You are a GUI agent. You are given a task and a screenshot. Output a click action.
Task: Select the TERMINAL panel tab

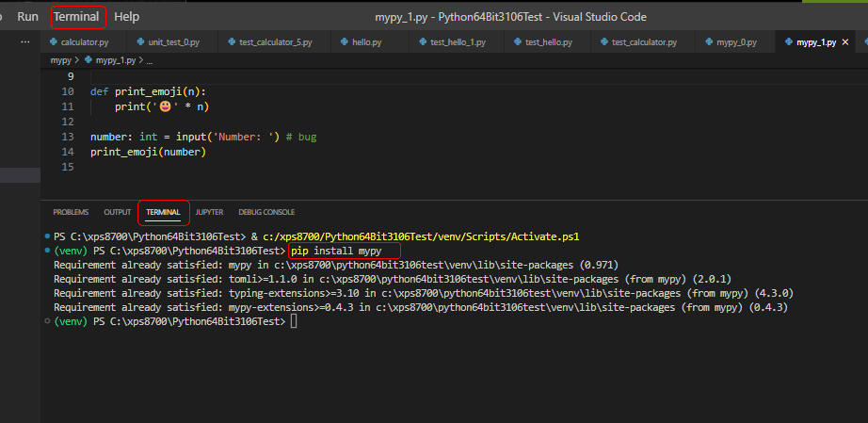(x=163, y=212)
